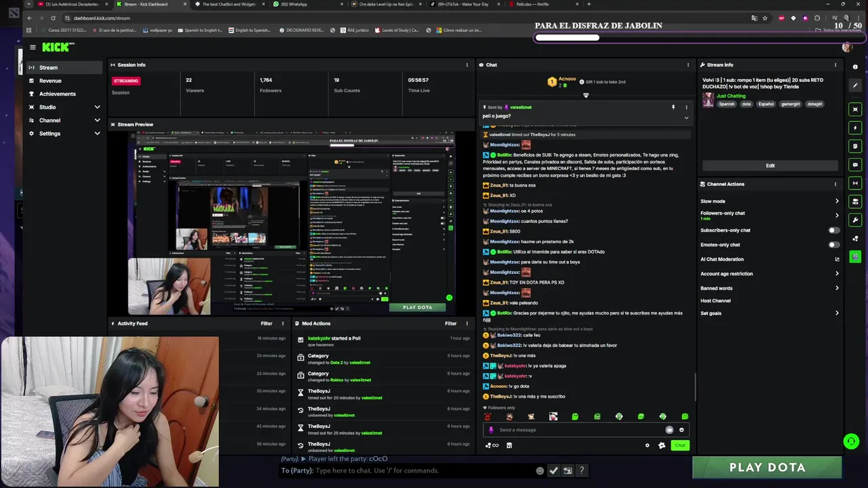This screenshot has height=488, width=868.
Task: Open Mod Actions Filter
Action: pos(450,323)
